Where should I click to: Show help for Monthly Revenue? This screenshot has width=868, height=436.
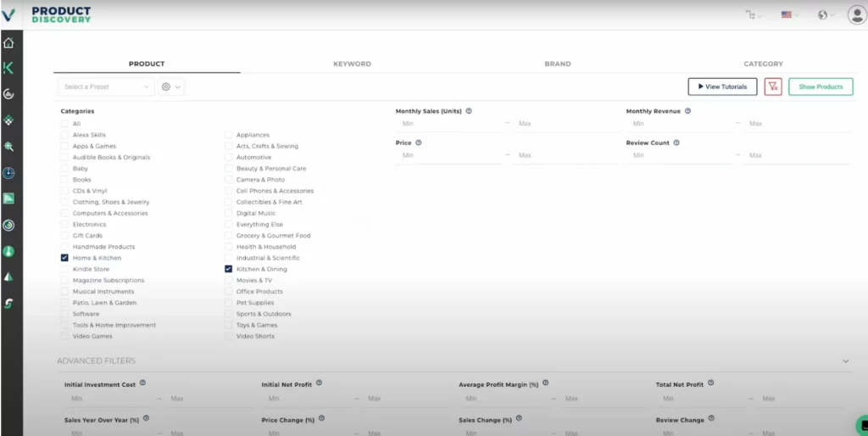pos(688,111)
